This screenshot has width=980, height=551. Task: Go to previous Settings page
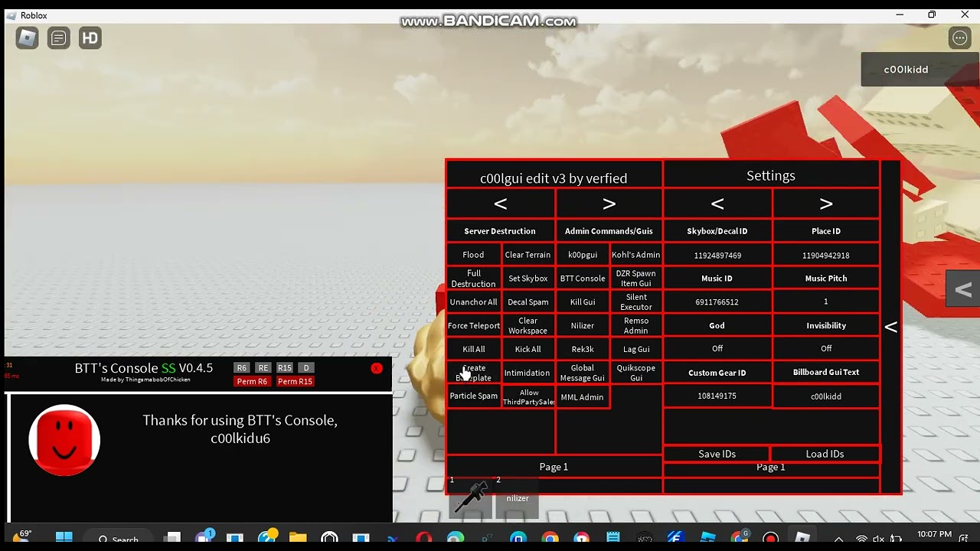[717, 204]
